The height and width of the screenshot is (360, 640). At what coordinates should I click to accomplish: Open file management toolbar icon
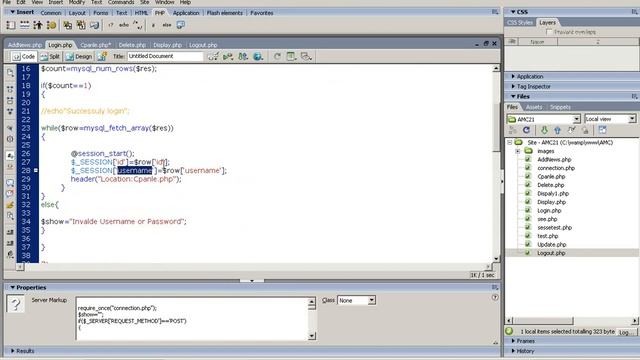click(243, 56)
